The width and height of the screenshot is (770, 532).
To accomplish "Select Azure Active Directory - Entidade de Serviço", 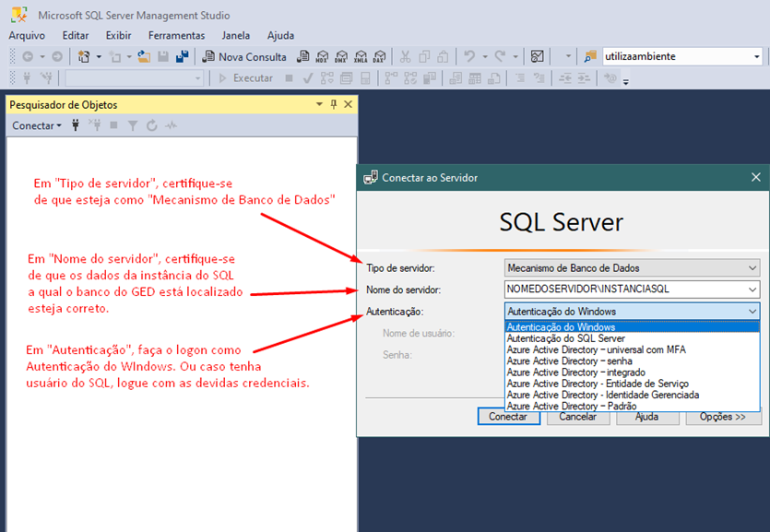I will [632, 384].
